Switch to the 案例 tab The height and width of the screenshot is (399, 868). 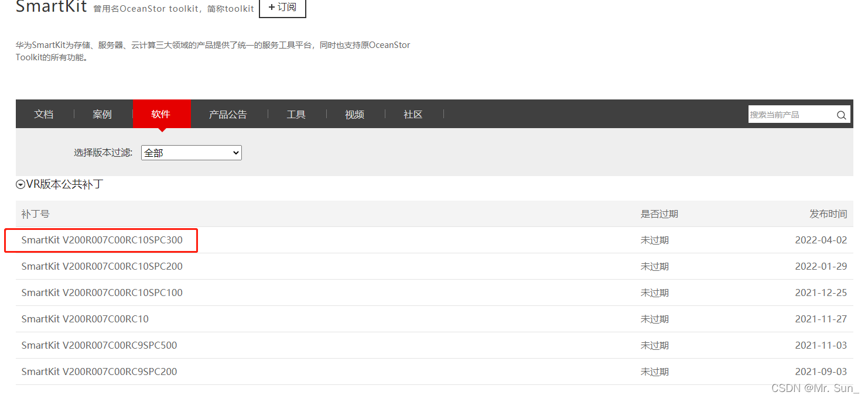point(102,114)
